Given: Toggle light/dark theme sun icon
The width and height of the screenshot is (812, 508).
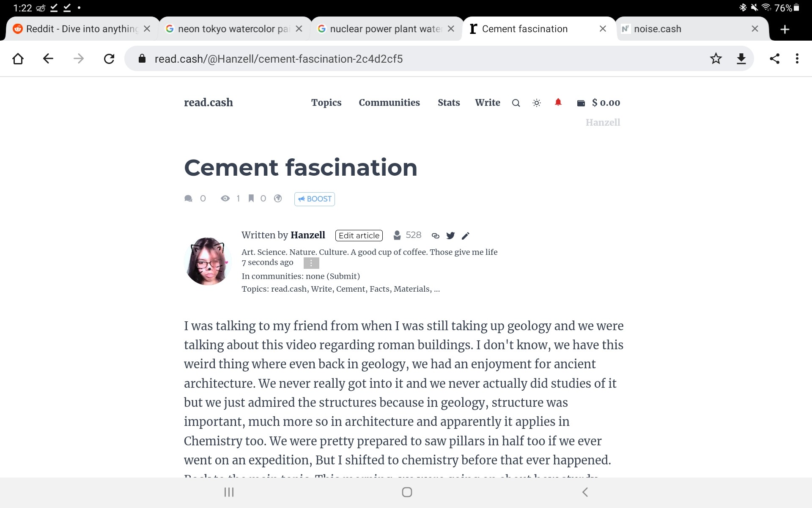Looking at the screenshot, I should coord(537,103).
